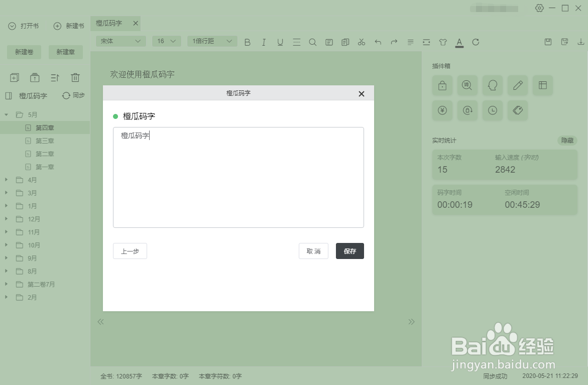Viewport: 588px width, 385px height.
Task: Collapse the 5月 folder
Action: point(7,115)
